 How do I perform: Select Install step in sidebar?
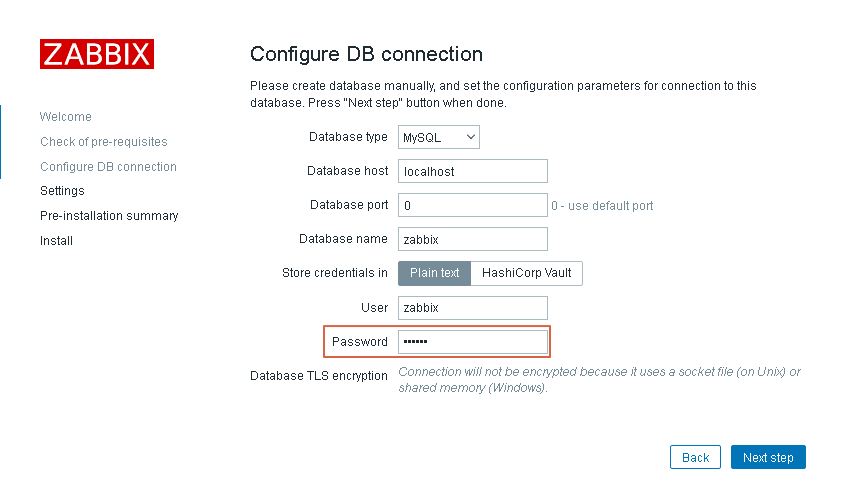[56, 241]
